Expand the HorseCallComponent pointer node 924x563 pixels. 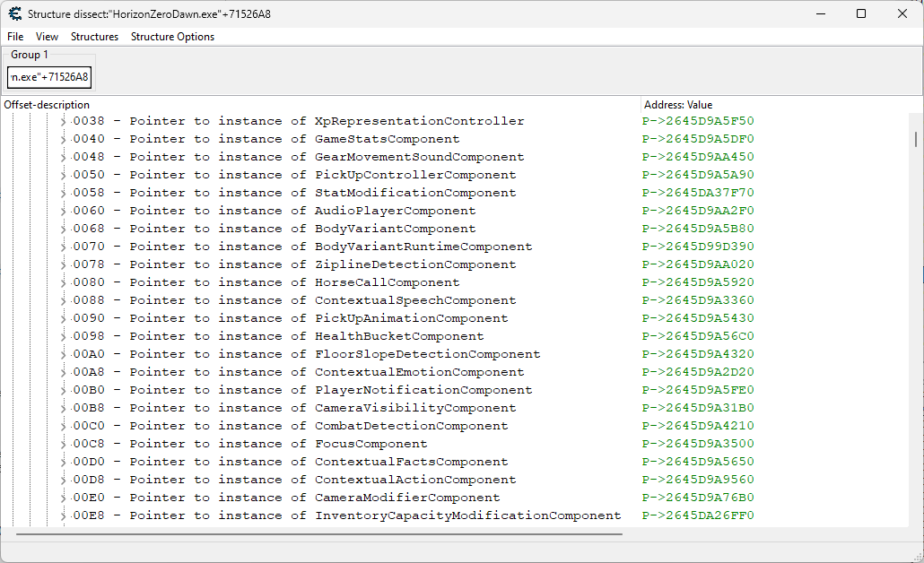click(x=63, y=282)
